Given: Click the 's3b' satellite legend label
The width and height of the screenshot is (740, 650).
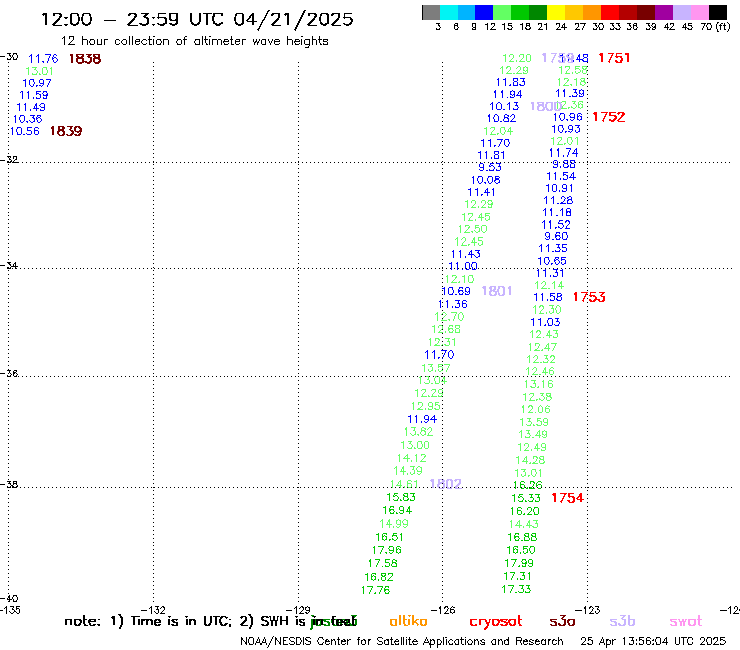Looking at the screenshot, I should tap(622, 621).
